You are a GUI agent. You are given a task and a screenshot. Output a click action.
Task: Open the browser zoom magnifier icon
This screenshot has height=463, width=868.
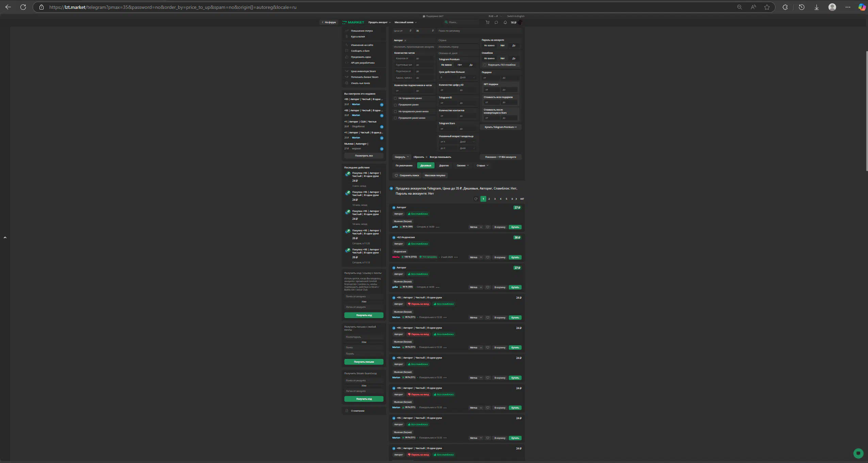tap(739, 7)
